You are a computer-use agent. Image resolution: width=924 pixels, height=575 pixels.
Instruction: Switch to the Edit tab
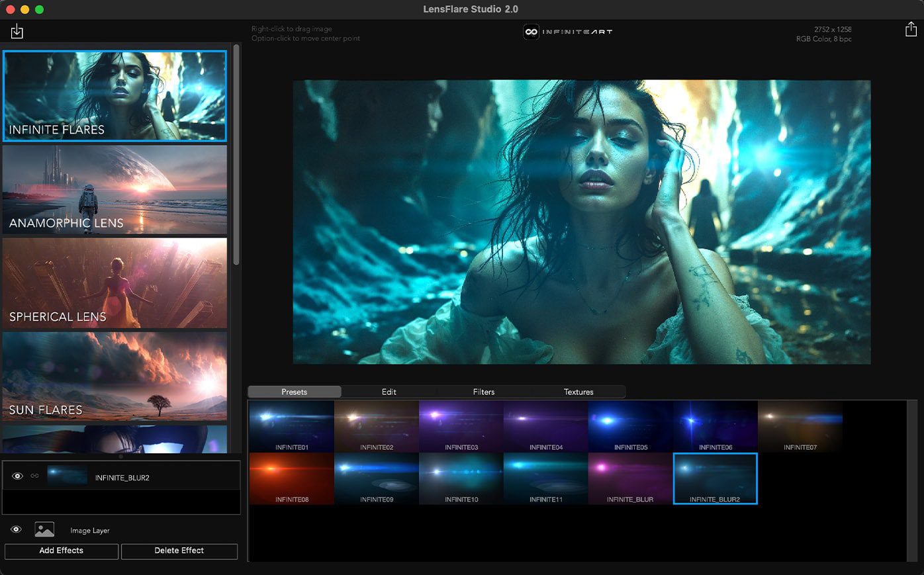point(389,392)
